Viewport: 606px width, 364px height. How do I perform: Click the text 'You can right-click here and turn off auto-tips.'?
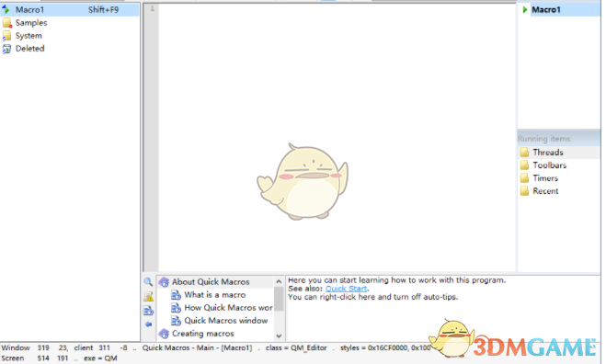[x=373, y=297]
